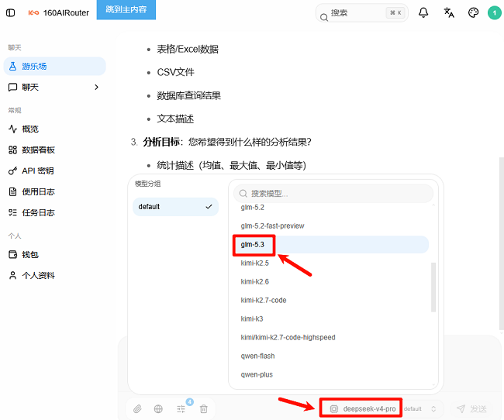
Task: Expand the 聊天 chevron arrow
Action: (x=96, y=87)
